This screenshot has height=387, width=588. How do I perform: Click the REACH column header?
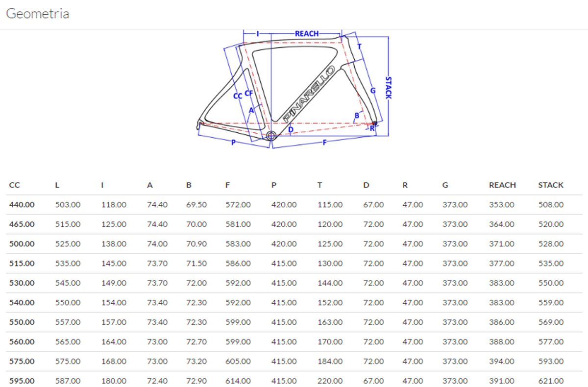502,185
